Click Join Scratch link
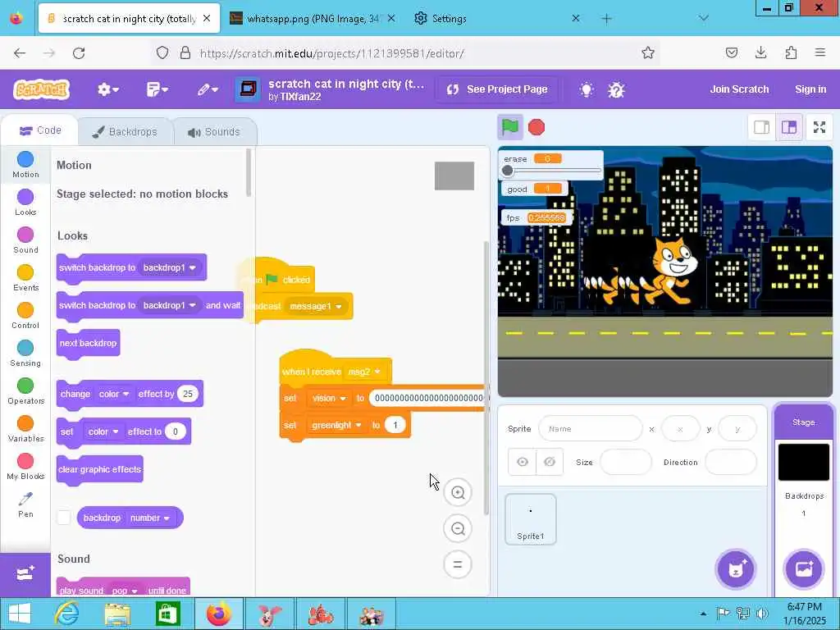Screen dimensions: 840x630 tap(739, 89)
